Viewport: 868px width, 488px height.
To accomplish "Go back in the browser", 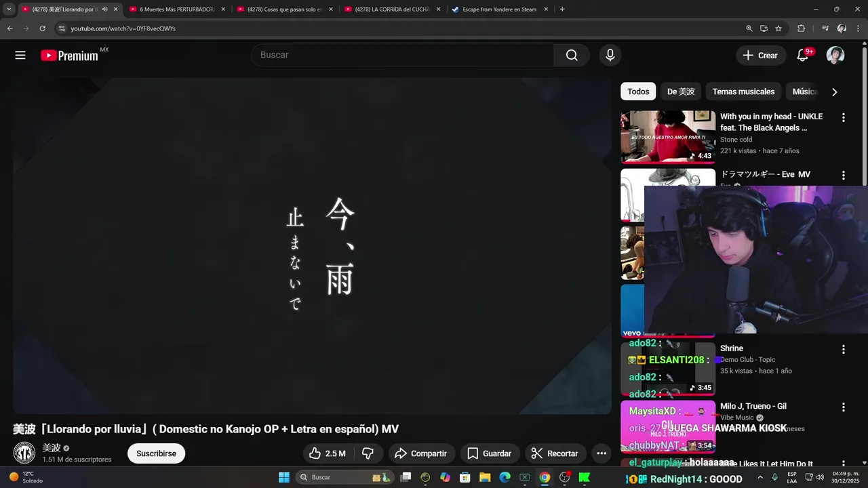I will 9,28.
